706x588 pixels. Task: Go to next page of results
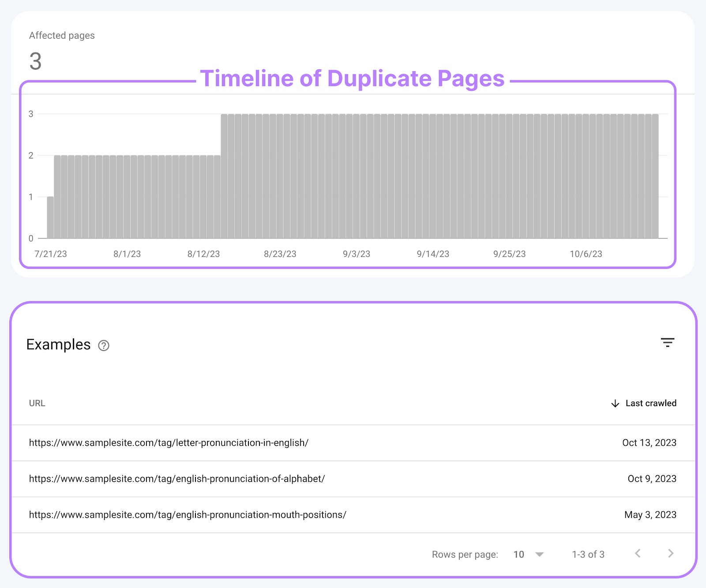pyautogui.click(x=671, y=554)
